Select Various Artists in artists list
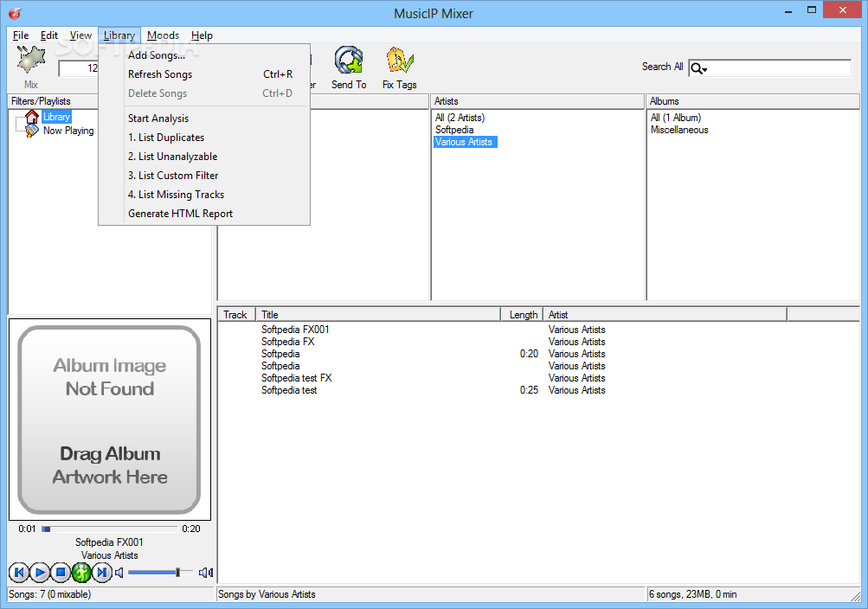The image size is (868, 609). pos(464,142)
